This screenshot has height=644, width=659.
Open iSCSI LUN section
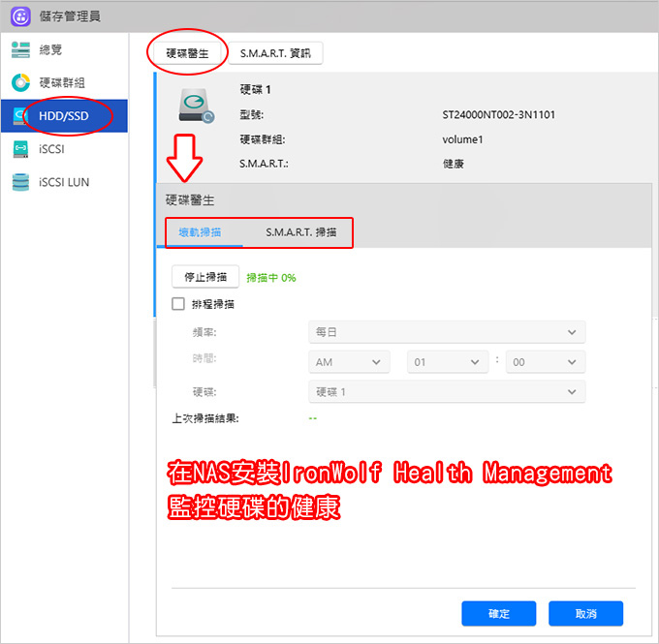pyautogui.click(x=64, y=182)
